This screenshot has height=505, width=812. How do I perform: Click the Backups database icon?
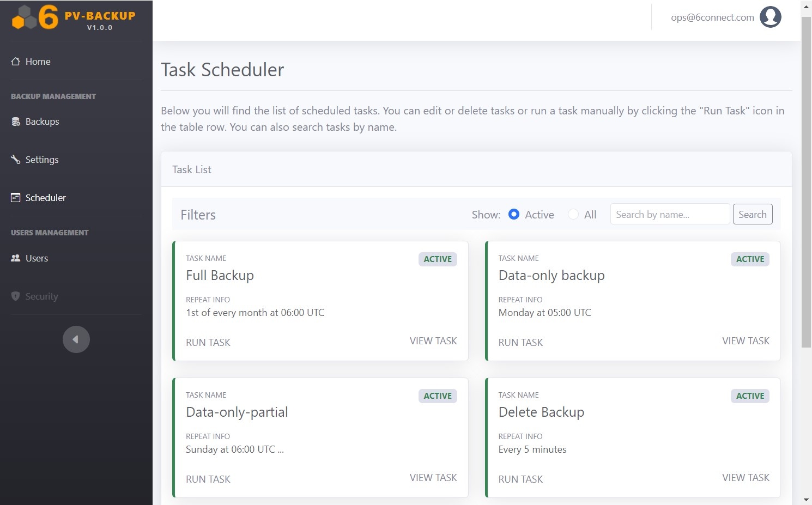[x=16, y=121]
